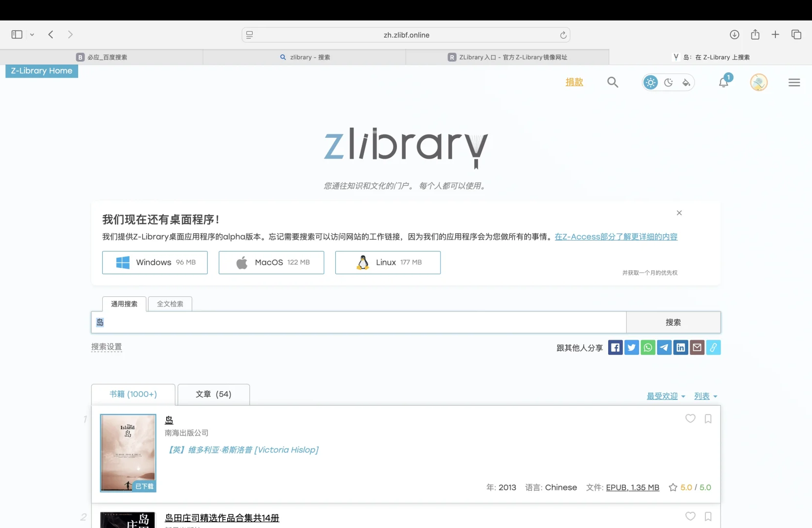Follow the 在Z-Access部分了解更详细的内容 link
Image resolution: width=812 pixels, height=528 pixels.
click(616, 237)
